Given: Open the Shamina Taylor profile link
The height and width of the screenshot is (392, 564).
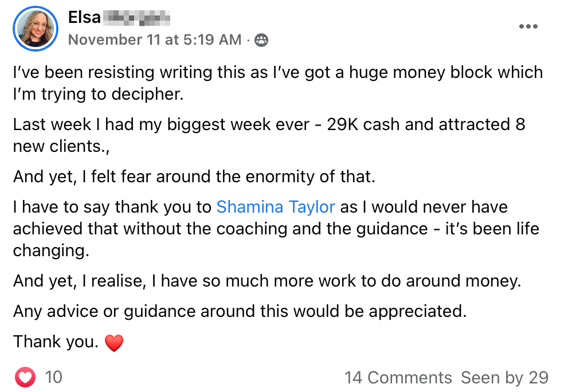Looking at the screenshot, I should point(275,207).
